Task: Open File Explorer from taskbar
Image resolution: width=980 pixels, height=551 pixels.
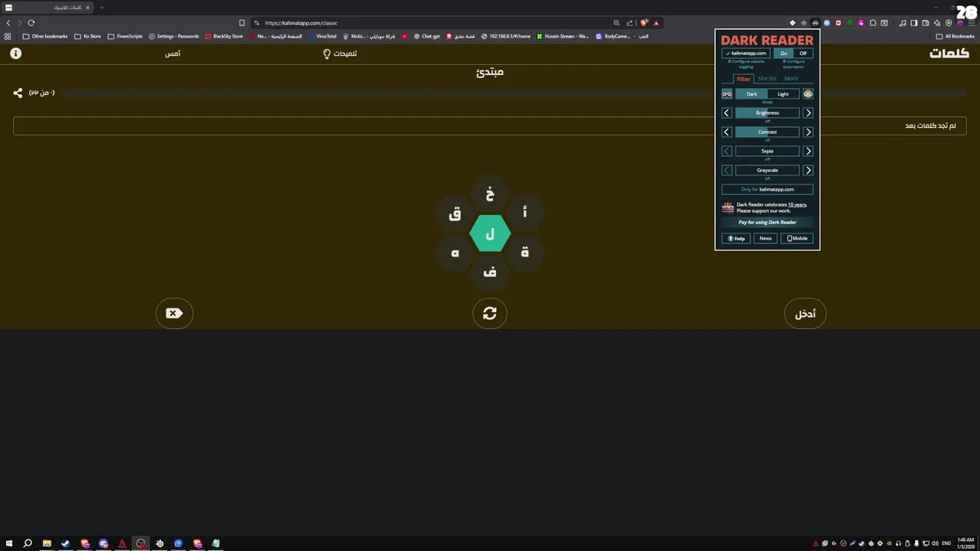Action: pyautogui.click(x=47, y=543)
